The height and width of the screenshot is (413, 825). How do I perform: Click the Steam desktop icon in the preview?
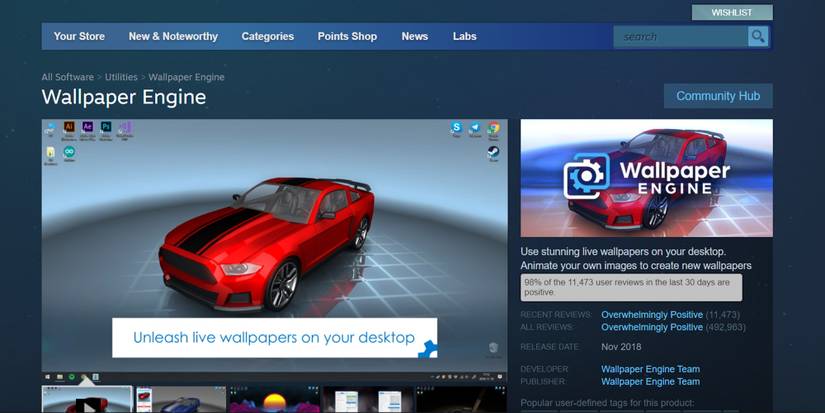(x=493, y=153)
